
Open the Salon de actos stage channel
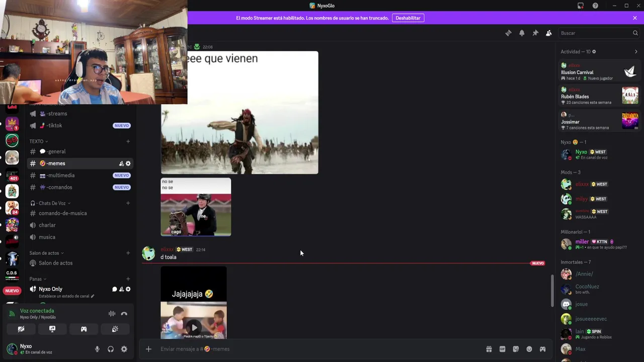80,263
